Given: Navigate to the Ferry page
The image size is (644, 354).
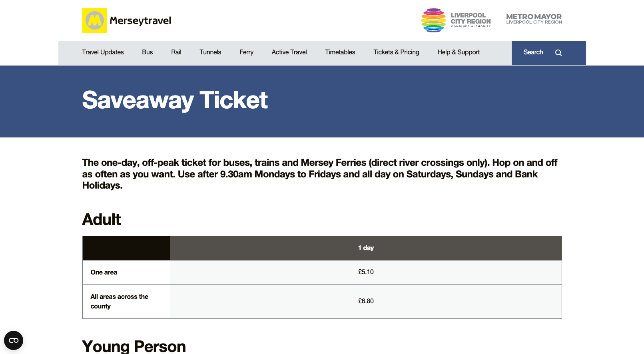Looking at the screenshot, I should (246, 52).
